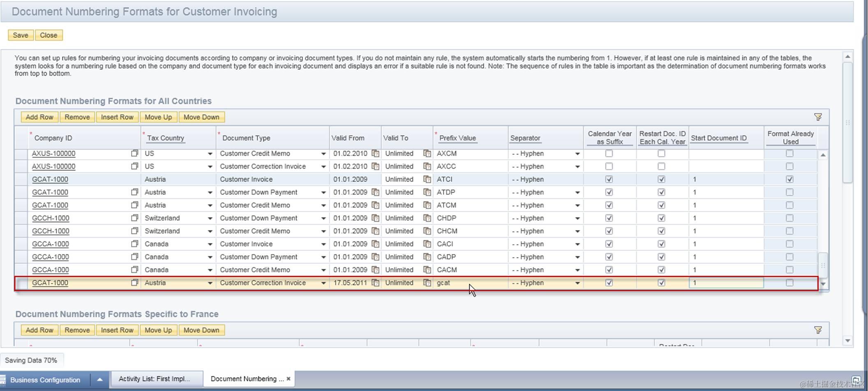This screenshot has height=391, width=868.
Task: Open Valid To calendar for gcat row
Action: [427, 283]
